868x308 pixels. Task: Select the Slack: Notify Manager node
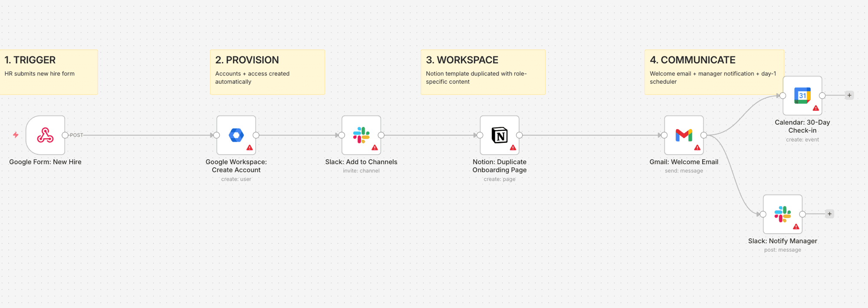[783, 214]
